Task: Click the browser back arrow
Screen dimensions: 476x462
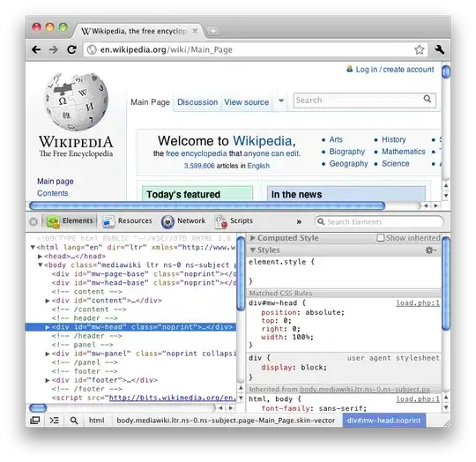Action: point(36,49)
